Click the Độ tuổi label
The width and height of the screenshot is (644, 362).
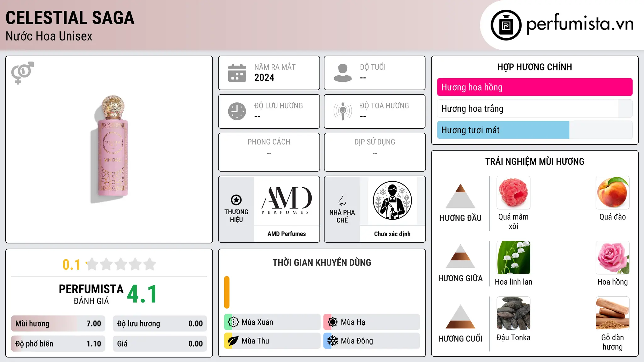(x=373, y=67)
